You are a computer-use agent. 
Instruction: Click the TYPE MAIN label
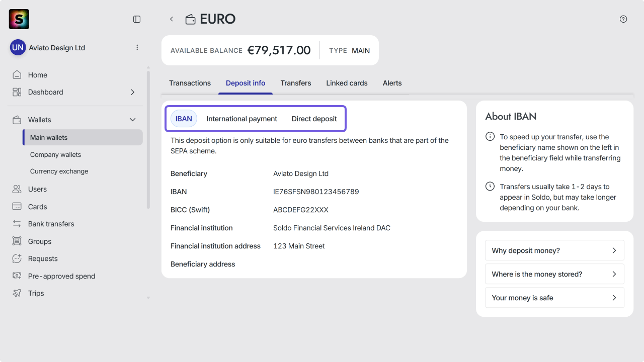350,50
